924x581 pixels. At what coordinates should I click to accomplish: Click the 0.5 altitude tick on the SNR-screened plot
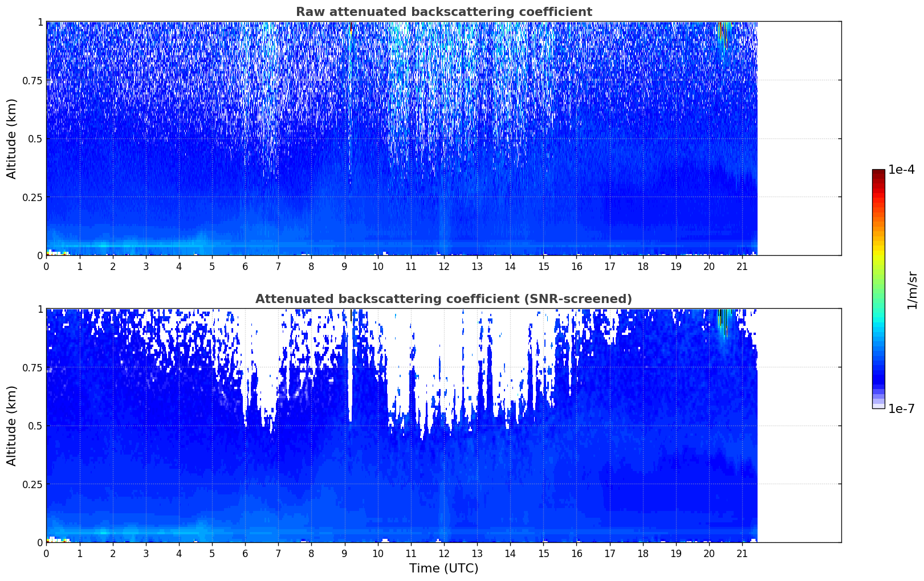(35, 425)
